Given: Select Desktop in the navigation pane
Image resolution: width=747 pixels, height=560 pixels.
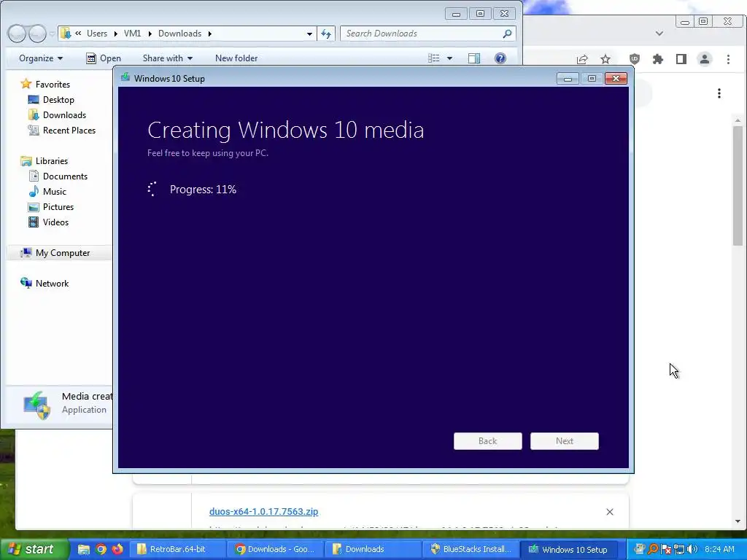Looking at the screenshot, I should 51,99.
